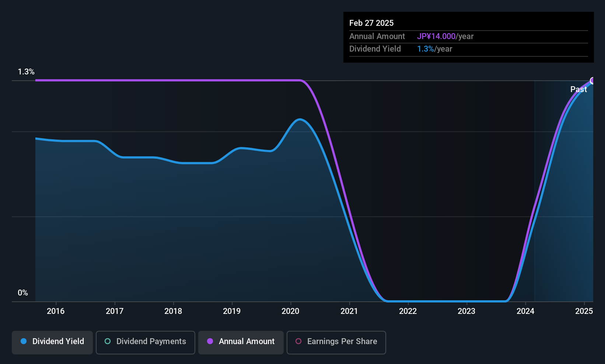Viewport: 605px width, 364px height.
Task: Click the 2024 x-axis label
Action: pos(525,311)
